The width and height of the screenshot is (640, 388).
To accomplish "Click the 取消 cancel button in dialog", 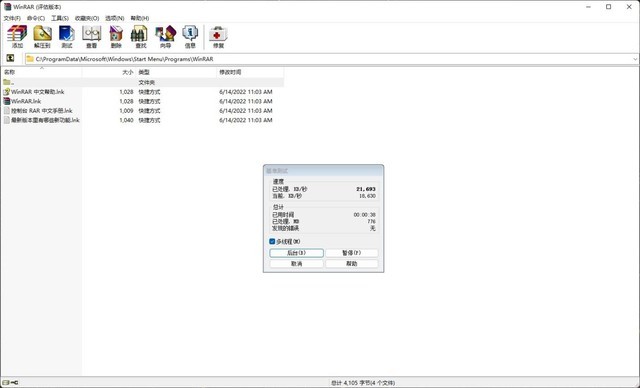I will [297, 264].
